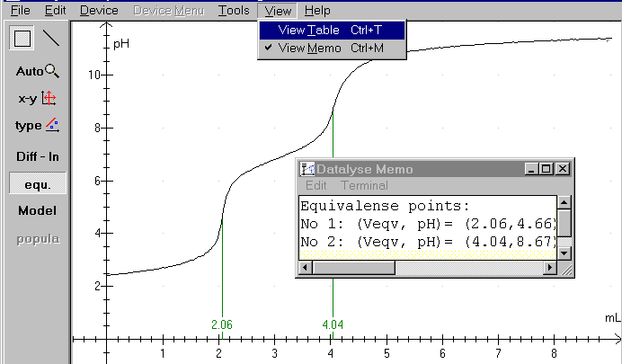Close the Datalyse Memo window

(563, 169)
